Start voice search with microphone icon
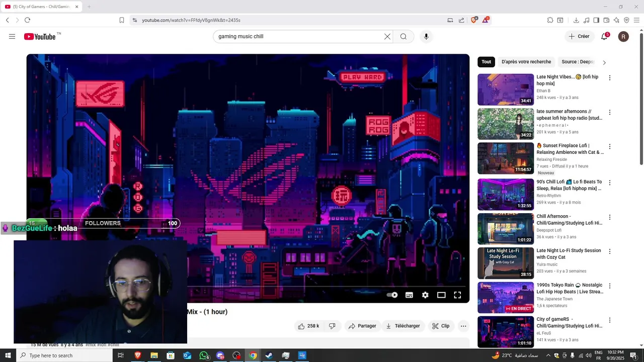The width and height of the screenshot is (644, 362). 426,36
